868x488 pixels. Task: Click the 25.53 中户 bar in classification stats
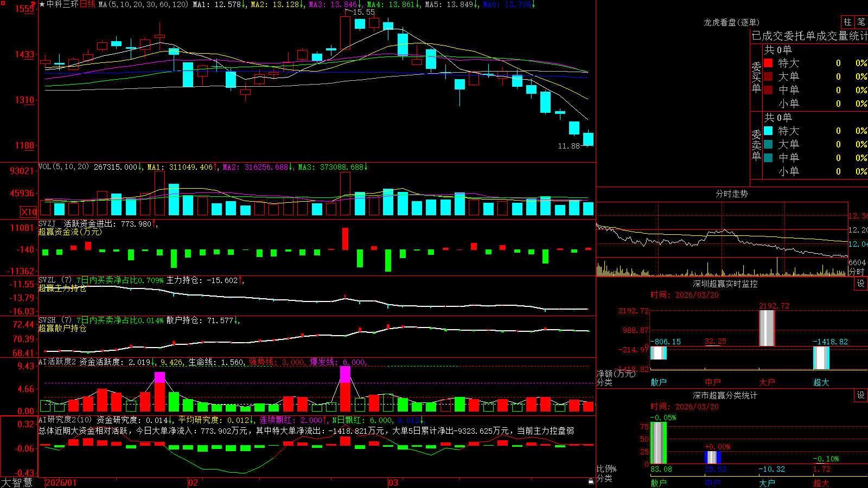pos(712,457)
